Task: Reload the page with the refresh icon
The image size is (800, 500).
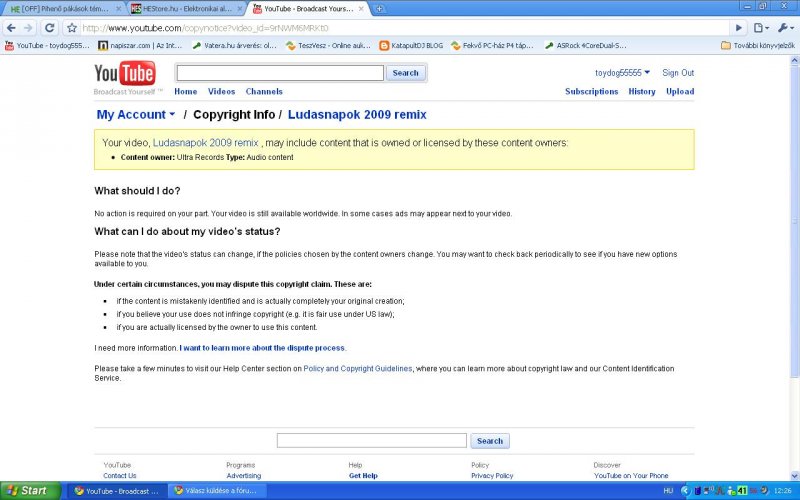Action: click(49, 28)
